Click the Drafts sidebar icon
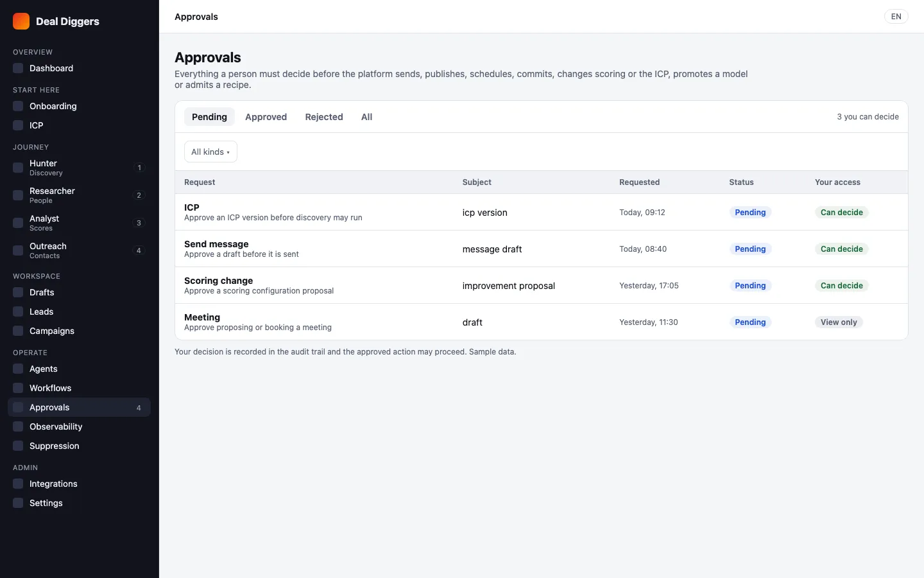The width and height of the screenshot is (924, 578). point(18,292)
